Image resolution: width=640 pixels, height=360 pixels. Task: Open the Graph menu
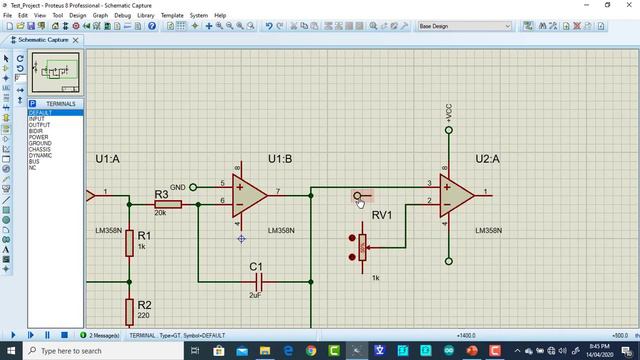pyautogui.click(x=100, y=16)
